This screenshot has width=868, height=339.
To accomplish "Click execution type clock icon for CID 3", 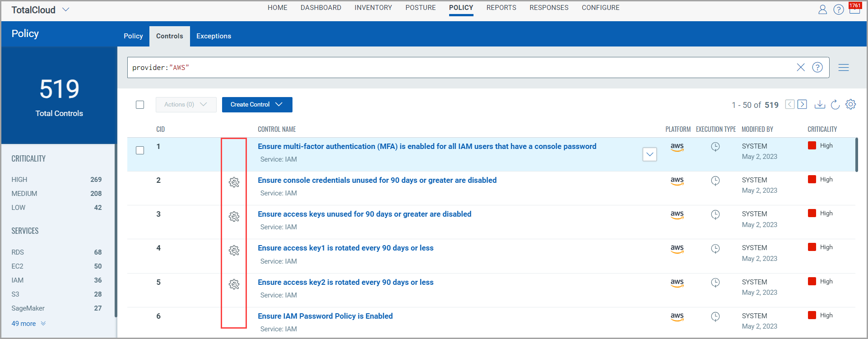I will tap(715, 214).
